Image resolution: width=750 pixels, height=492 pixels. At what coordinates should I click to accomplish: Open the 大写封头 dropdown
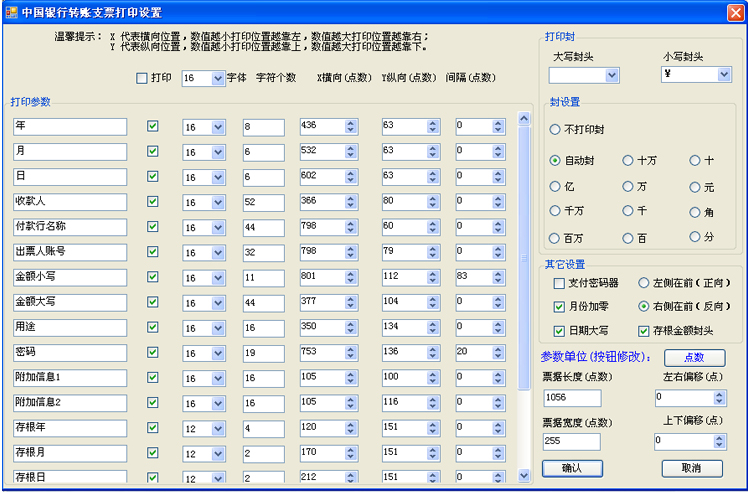[612, 75]
